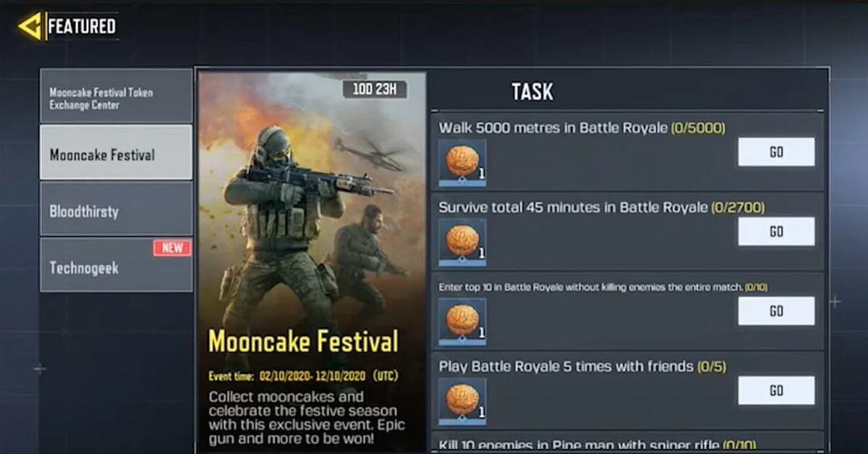Open the mooncake reward icon for Walk 5000 metres

click(462, 163)
